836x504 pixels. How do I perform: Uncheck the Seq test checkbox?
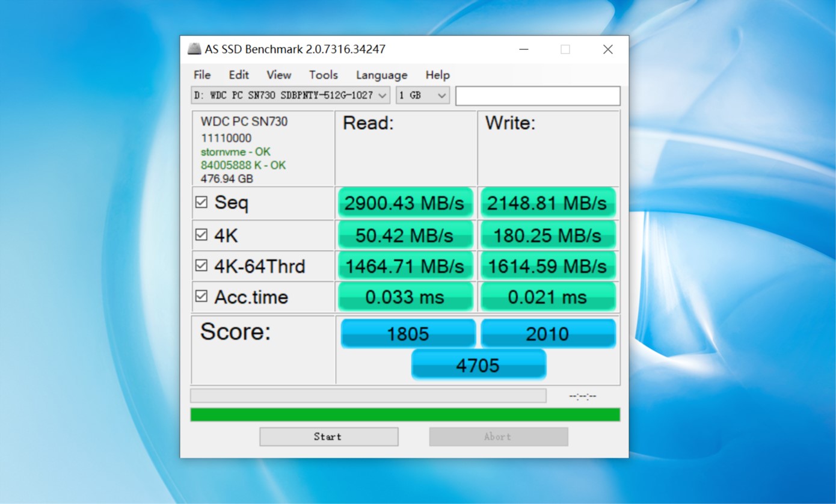click(x=201, y=203)
